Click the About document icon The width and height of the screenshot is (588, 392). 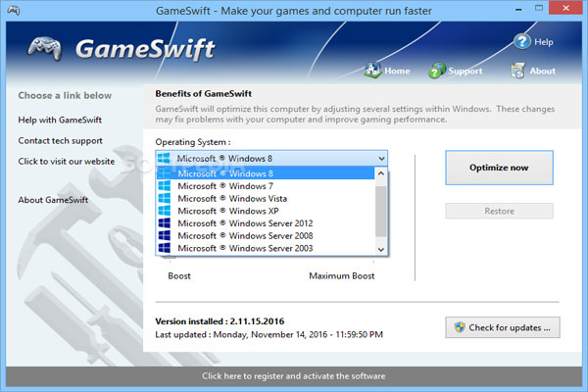click(x=517, y=71)
